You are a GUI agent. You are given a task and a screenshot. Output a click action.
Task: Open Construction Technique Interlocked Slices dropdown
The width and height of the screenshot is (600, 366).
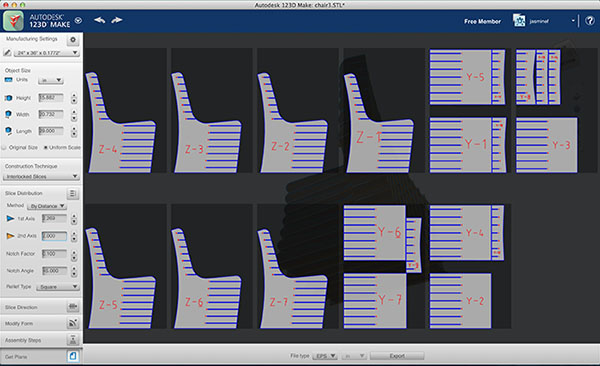pyautogui.click(x=41, y=176)
